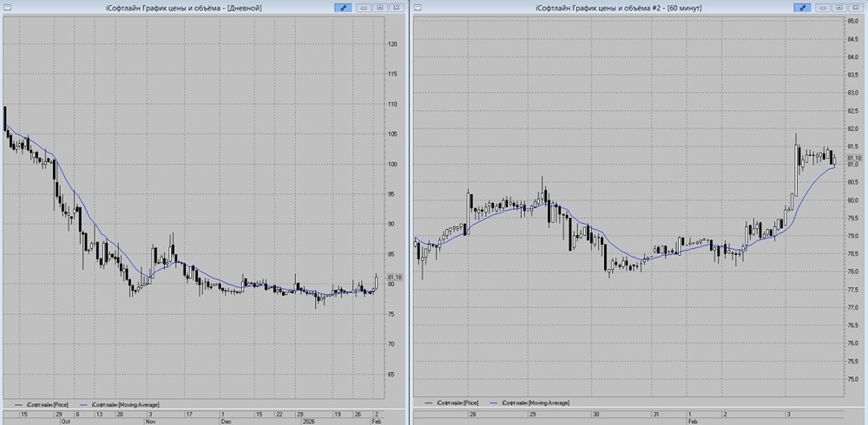This screenshot has height=425, width=868.
Task: Click the blue link icon in the Дневной window
Action: tap(343, 8)
